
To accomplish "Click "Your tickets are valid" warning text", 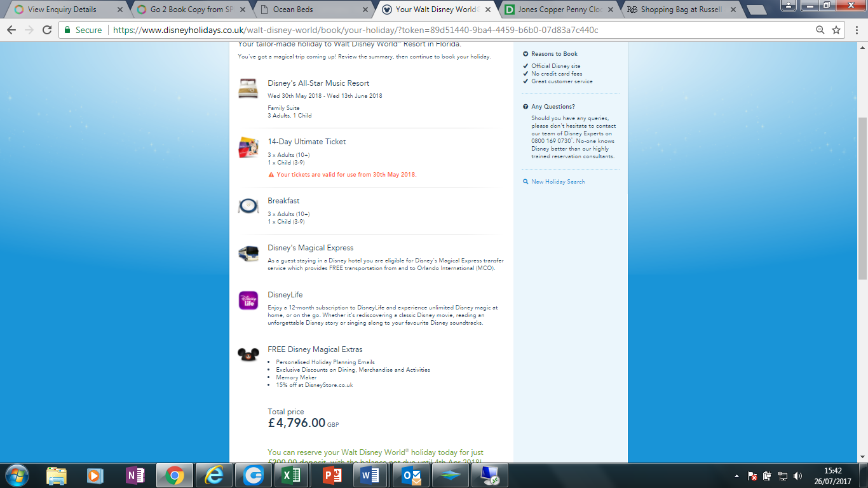I will (x=347, y=175).
